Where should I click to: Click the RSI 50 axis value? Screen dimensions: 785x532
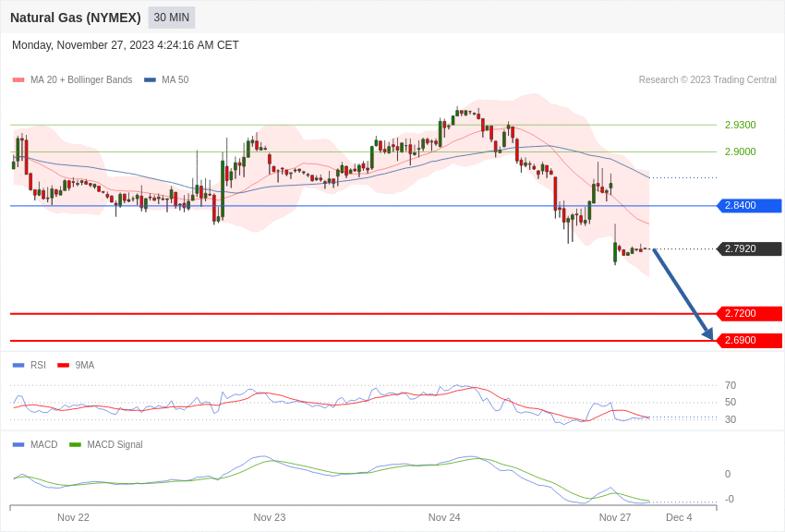(731, 402)
